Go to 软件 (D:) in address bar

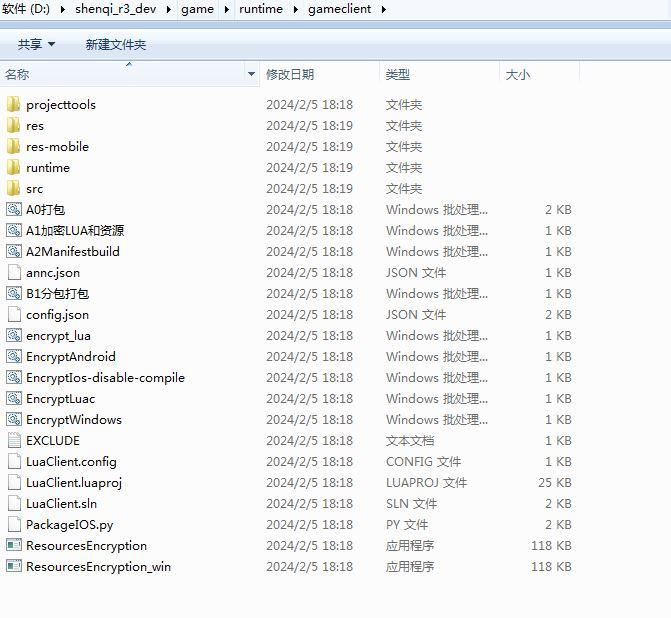tap(27, 9)
